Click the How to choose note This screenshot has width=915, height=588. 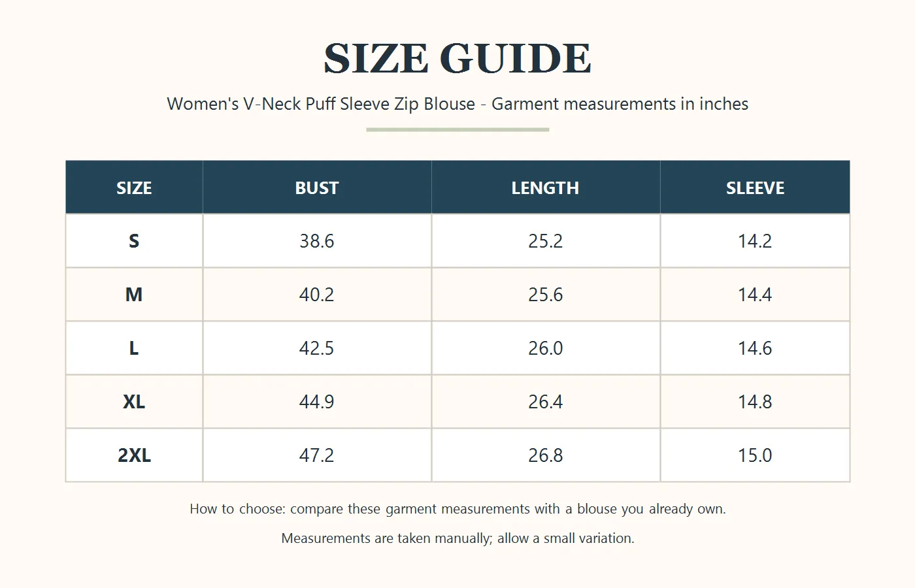pyautogui.click(x=457, y=509)
